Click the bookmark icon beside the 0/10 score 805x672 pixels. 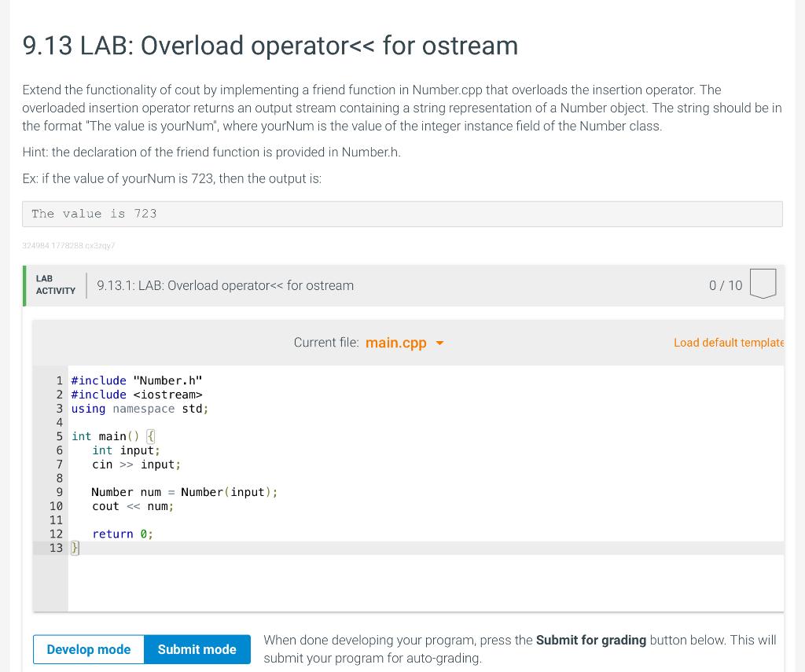click(x=763, y=284)
